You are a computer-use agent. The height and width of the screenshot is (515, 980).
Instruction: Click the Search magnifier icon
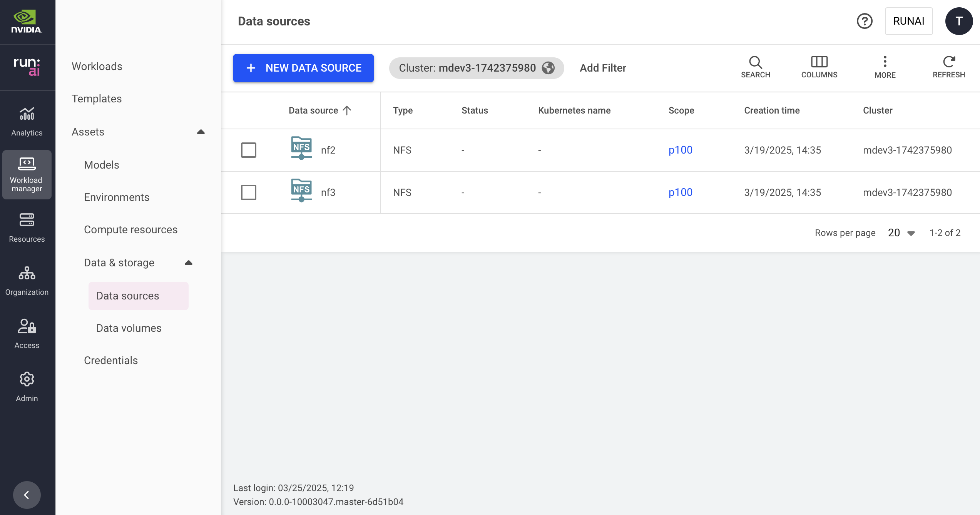pos(755,62)
